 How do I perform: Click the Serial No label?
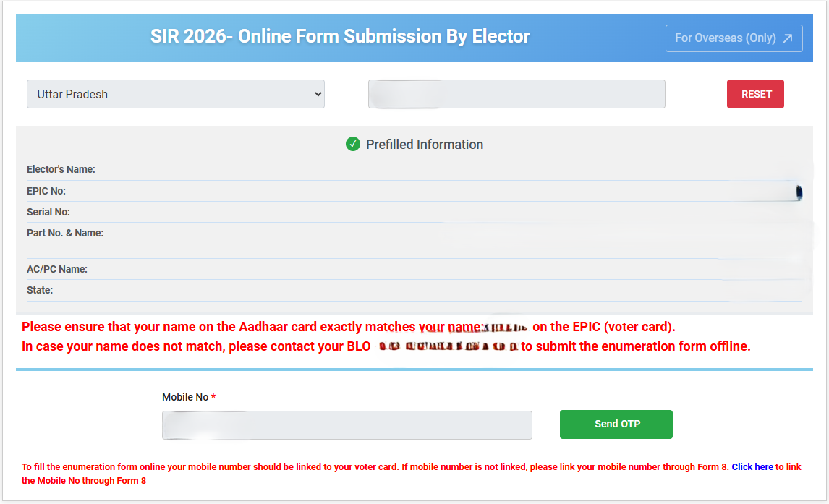click(x=48, y=212)
